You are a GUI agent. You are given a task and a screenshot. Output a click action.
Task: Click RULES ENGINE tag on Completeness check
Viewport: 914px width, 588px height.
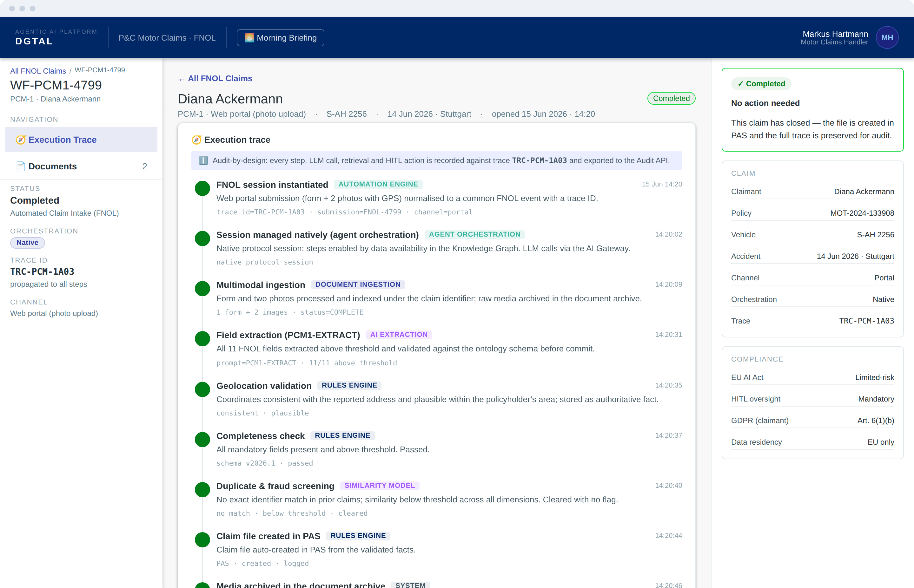342,435
